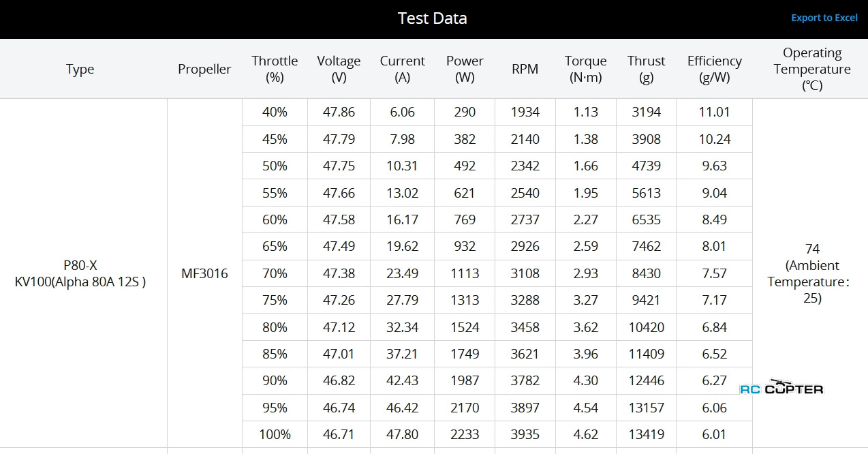The height and width of the screenshot is (454, 868).
Task: Click the RC Copter logo watermark
Action: point(781,388)
